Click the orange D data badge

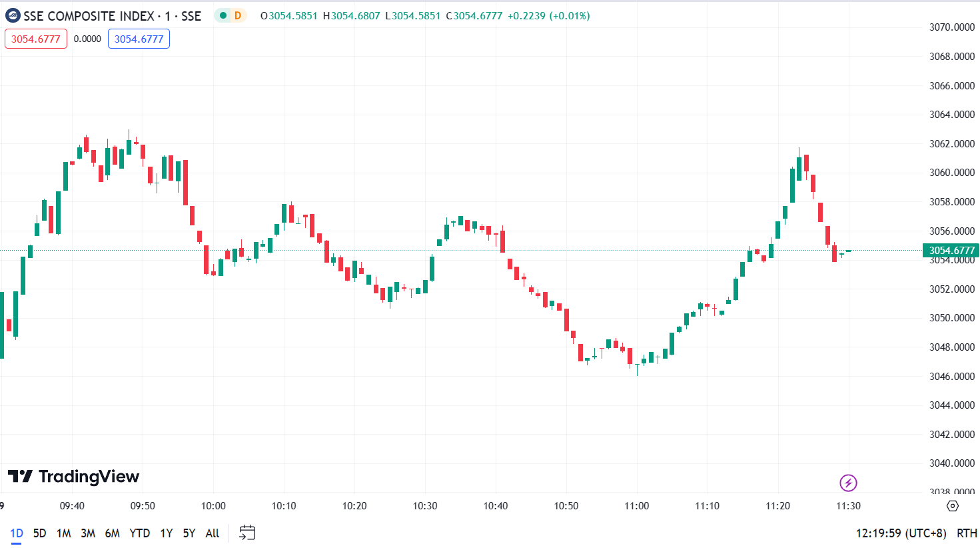(238, 15)
